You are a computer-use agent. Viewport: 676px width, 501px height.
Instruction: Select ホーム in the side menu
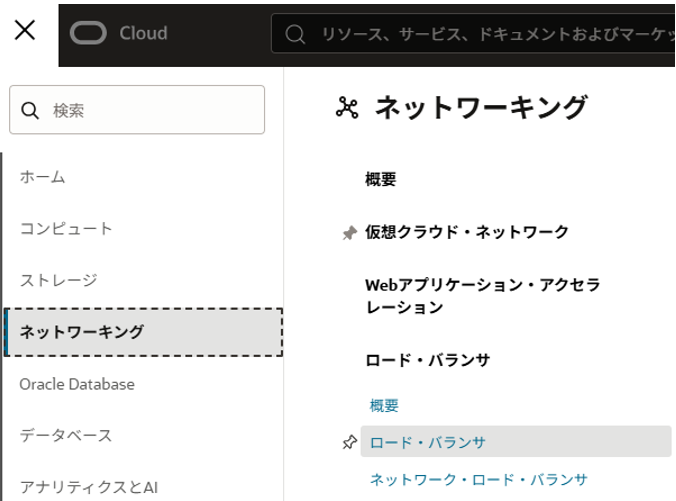pos(43,177)
